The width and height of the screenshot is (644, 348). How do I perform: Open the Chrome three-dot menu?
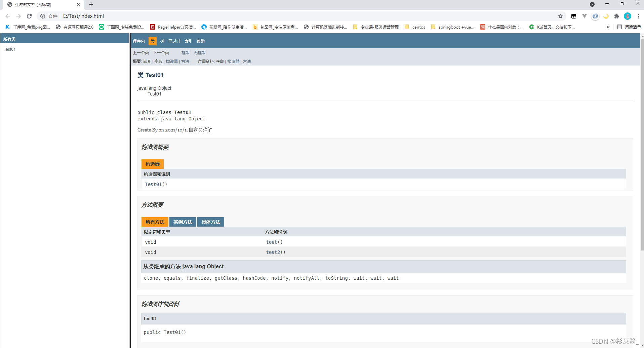pos(638,16)
